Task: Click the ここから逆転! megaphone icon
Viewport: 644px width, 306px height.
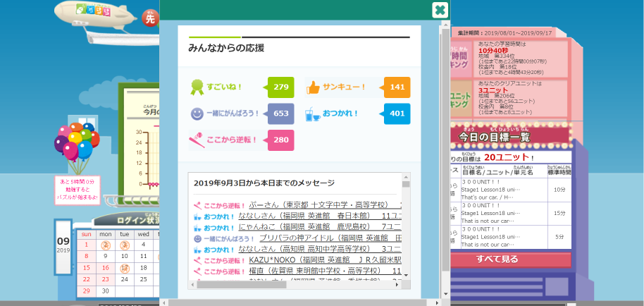Action: click(x=197, y=140)
